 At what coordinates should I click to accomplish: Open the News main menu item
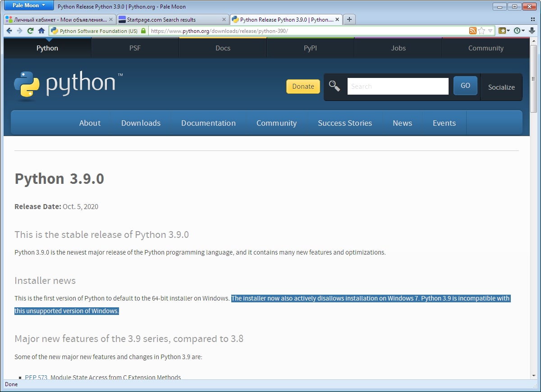pyautogui.click(x=402, y=123)
